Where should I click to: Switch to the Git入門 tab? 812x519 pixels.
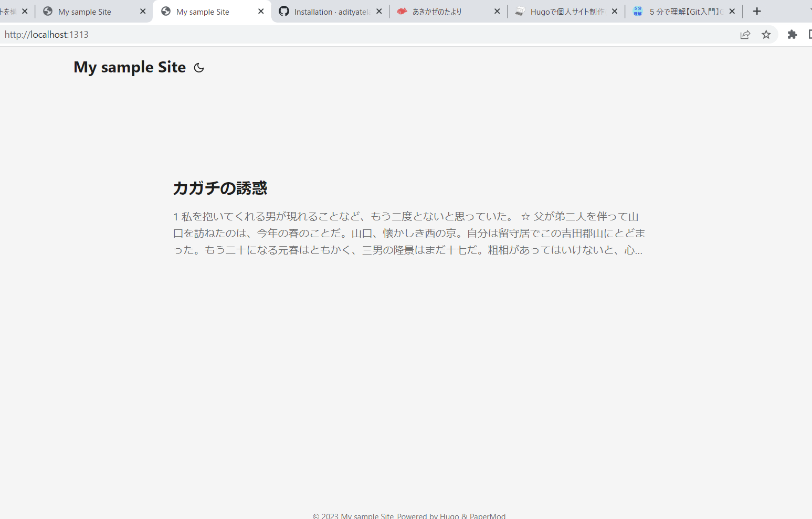(682, 12)
